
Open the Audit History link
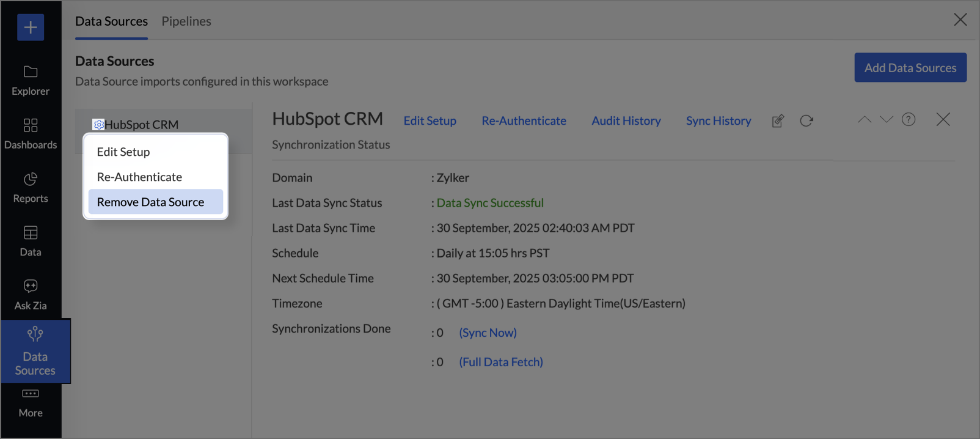(626, 121)
